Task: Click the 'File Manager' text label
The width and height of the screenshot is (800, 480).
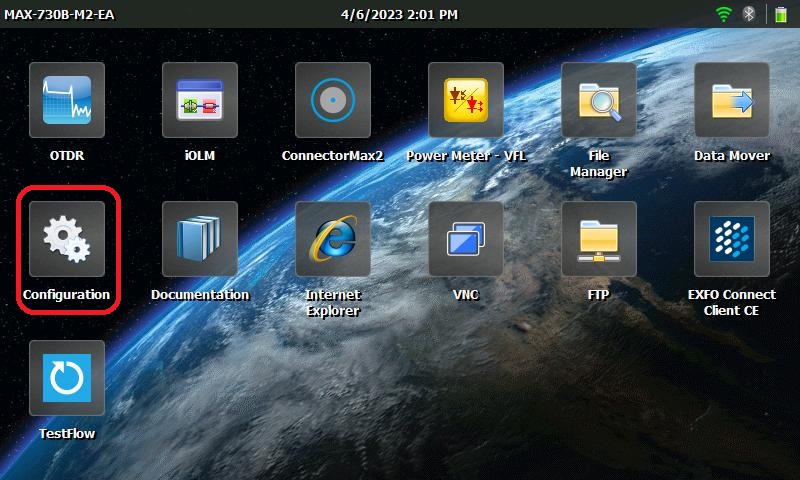Action: click(599, 164)
